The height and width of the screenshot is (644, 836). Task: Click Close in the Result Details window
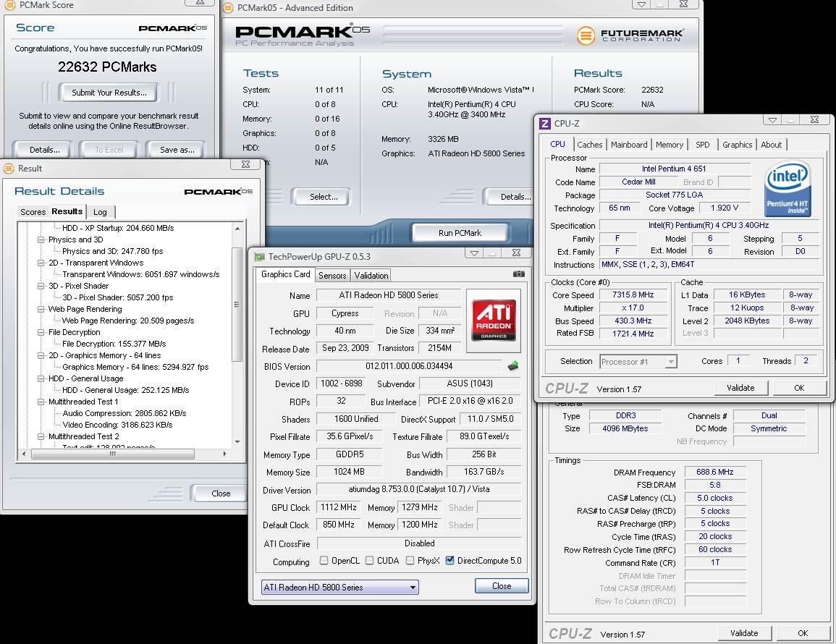219,493
